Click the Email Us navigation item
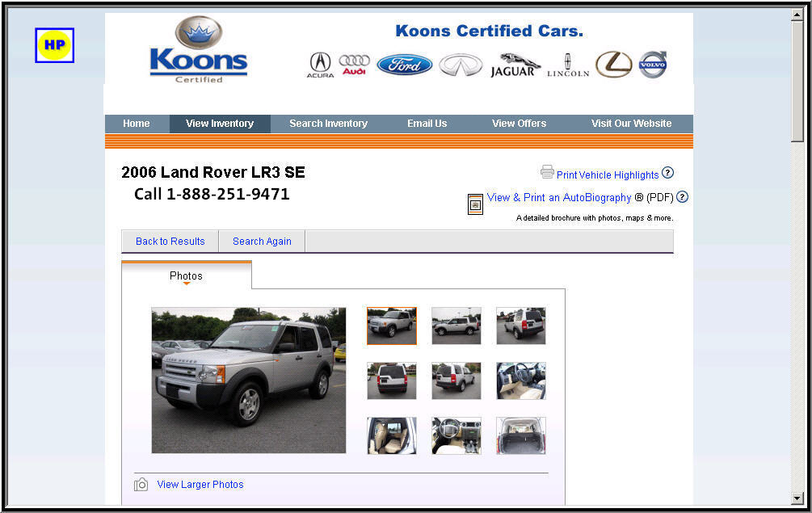The width and height of the screenshot is (812, 513). (427, 124)
